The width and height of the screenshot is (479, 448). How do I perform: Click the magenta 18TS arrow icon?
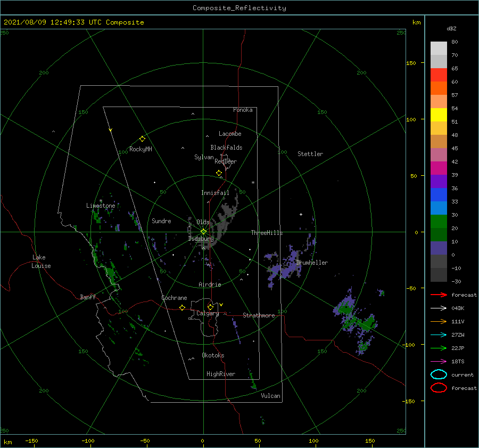(439, 362)
